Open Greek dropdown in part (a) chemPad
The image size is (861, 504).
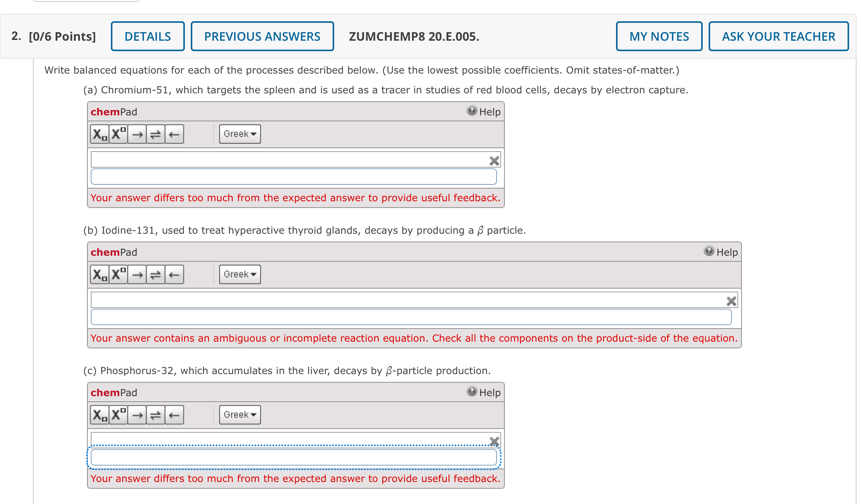coord(240,134)
